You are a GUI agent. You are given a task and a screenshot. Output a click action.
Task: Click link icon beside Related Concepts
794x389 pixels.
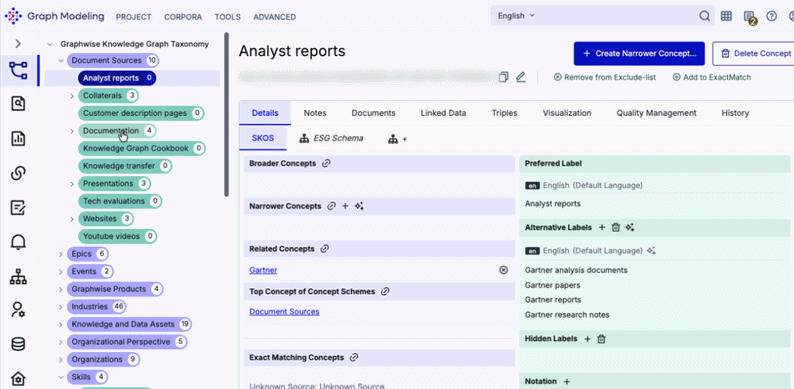(325, 249)
